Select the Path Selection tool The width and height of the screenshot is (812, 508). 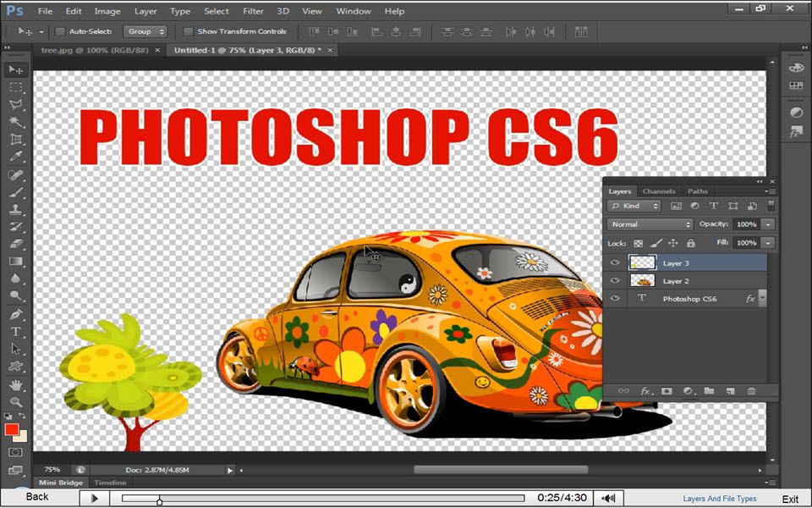coord(16,349)
